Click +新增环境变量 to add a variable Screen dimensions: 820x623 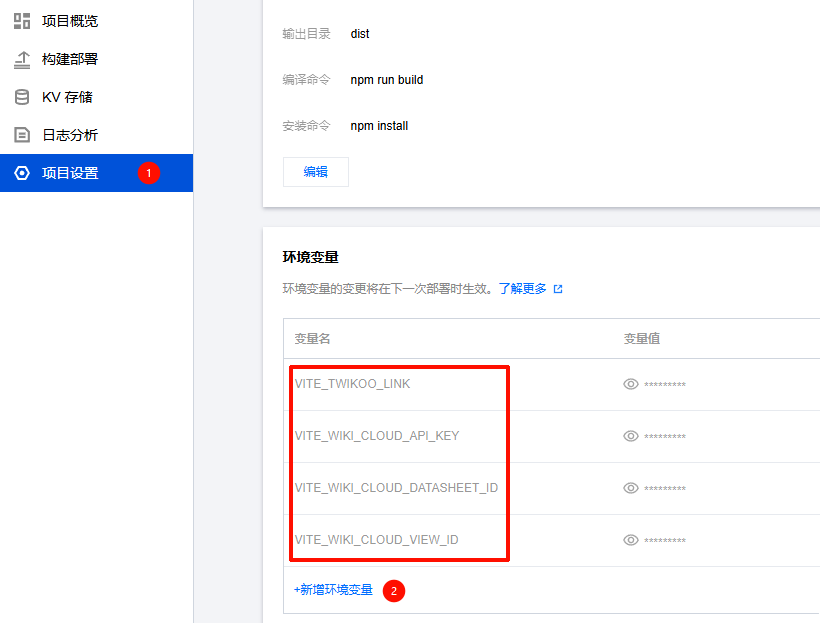tap(333, 590)
